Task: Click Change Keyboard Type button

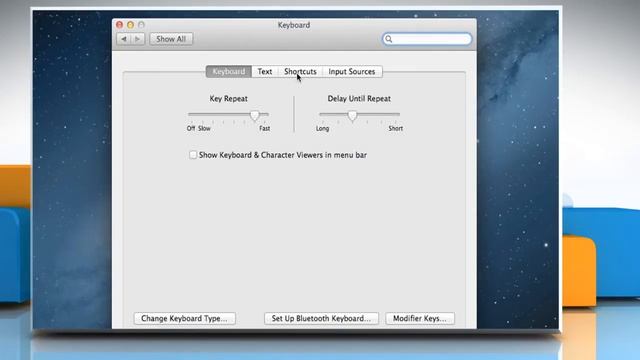Action: (184, 318)
